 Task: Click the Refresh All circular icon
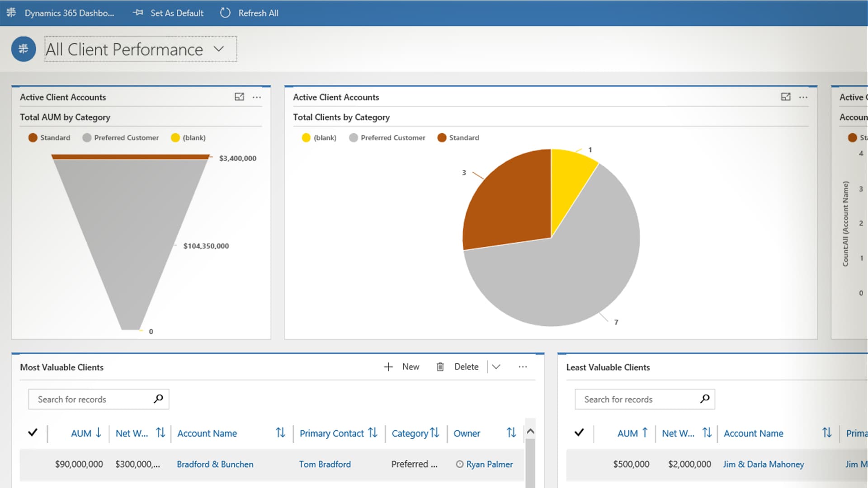[225, 13]
